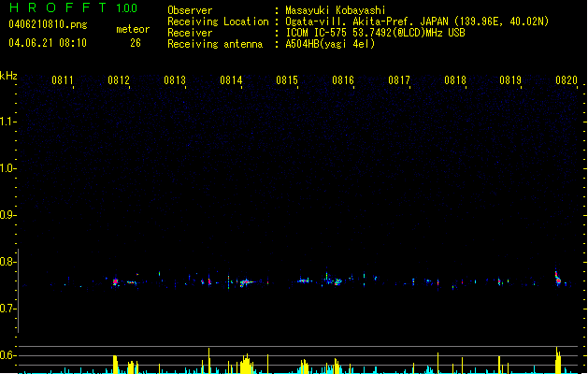Click the 0.9 kHz frequency axis label
The image size is (588, 374).
[x=7, y=215]
